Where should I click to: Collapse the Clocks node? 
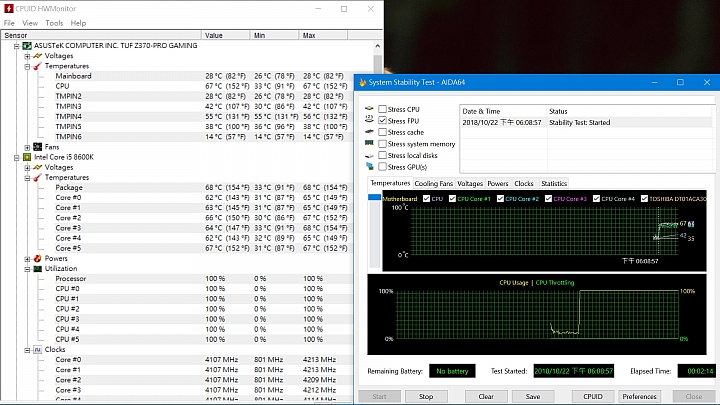click(27, 350)
